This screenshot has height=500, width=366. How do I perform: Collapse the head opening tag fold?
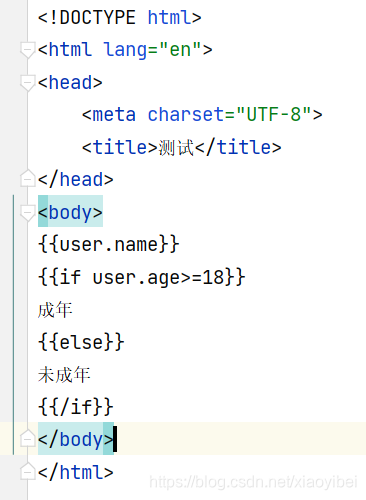(x=27, y=83)
